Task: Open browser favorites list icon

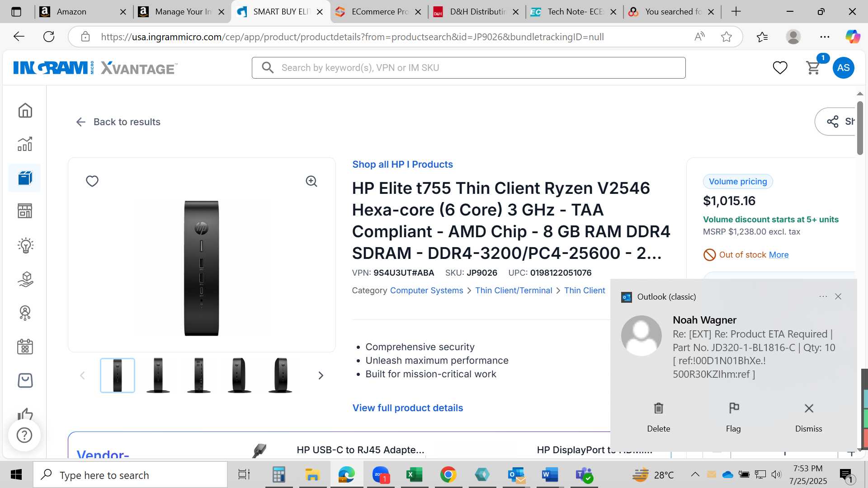Action: click(762, 37)
